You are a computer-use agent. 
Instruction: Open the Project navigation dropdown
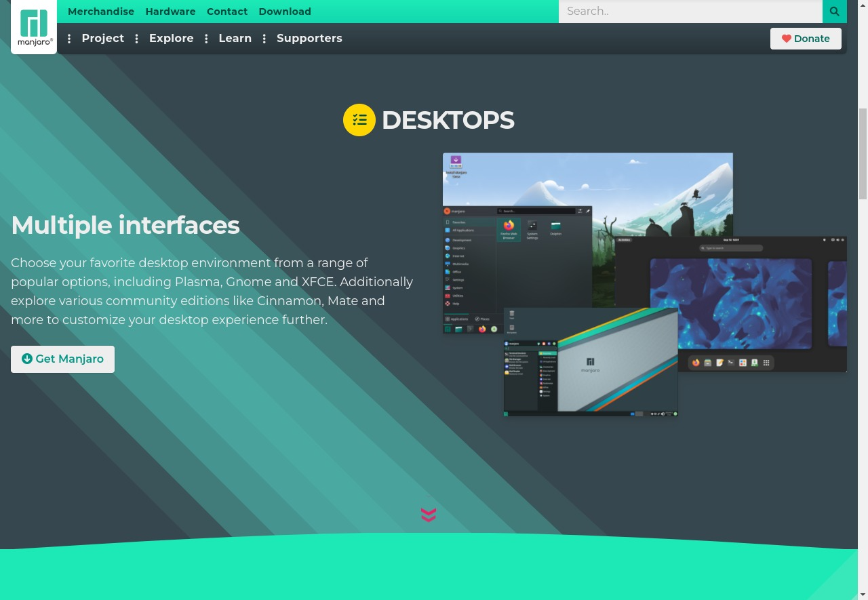pyautogui.click(x=102, y=39)
